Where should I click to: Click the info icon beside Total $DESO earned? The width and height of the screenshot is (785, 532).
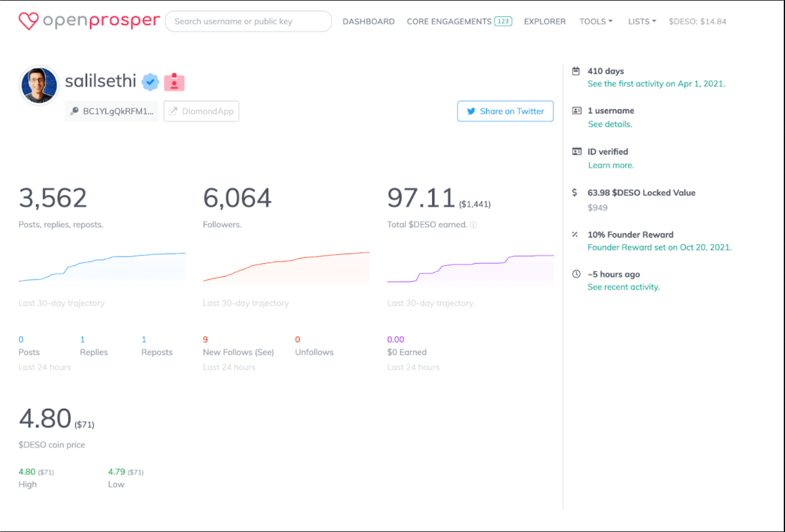(x=473, y=225)
